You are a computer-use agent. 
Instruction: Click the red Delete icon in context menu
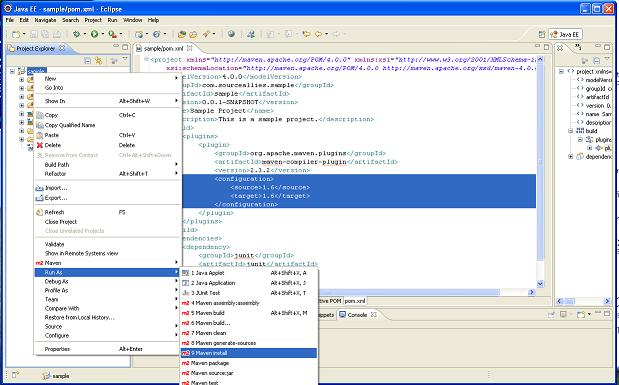pos(39,145)
